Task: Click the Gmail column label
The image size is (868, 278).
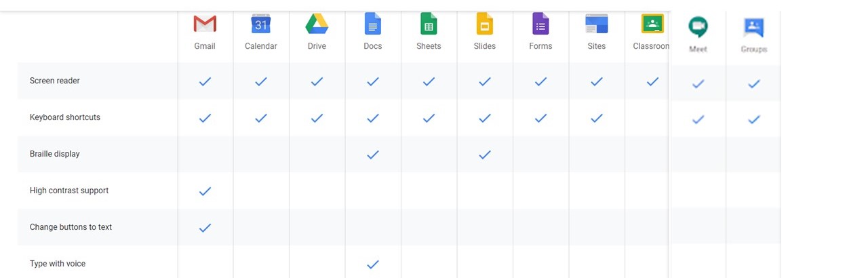Action: (205, 46)
